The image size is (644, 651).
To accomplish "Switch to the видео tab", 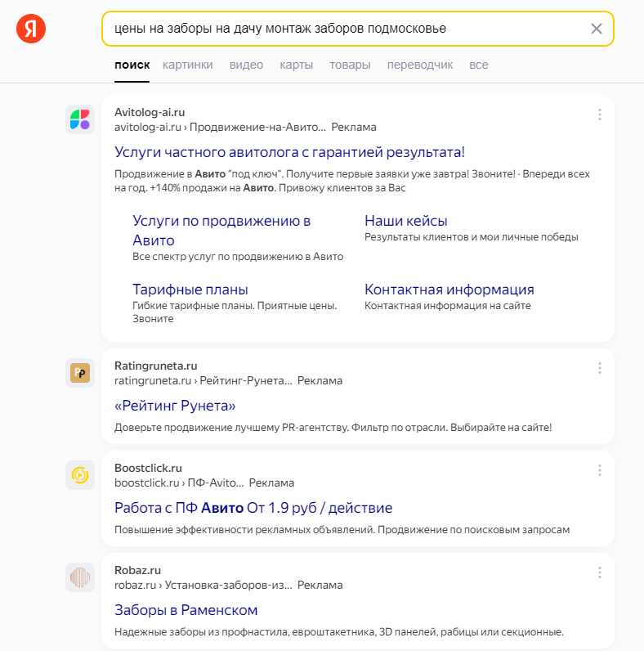I will (x=246, y=65).
